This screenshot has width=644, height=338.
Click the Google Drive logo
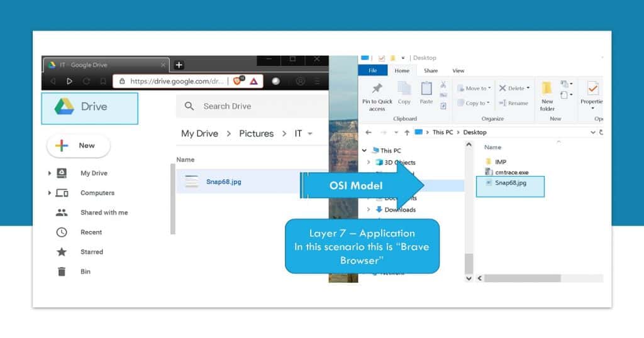pyautogui.click(x=65, y=107)
